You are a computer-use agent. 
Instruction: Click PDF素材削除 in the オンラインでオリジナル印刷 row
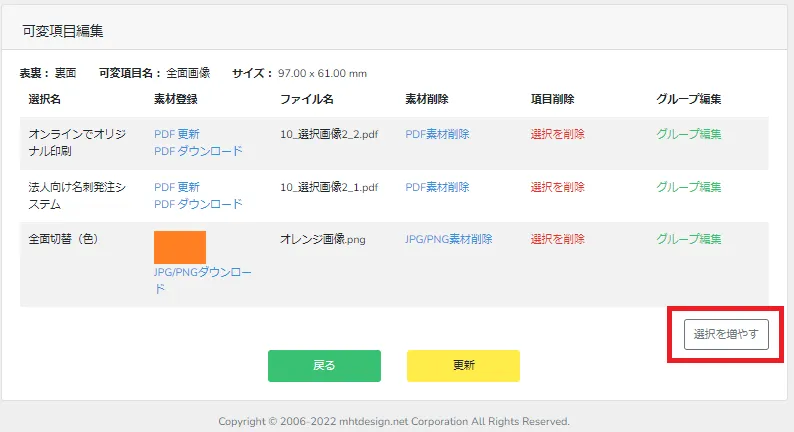coord(437,134)
